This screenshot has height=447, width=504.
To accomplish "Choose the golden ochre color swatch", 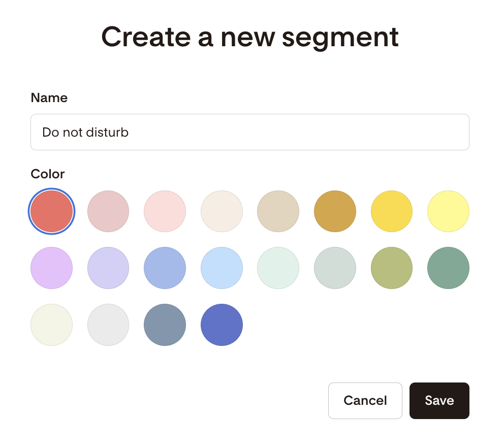I will [x=335, y=211].
